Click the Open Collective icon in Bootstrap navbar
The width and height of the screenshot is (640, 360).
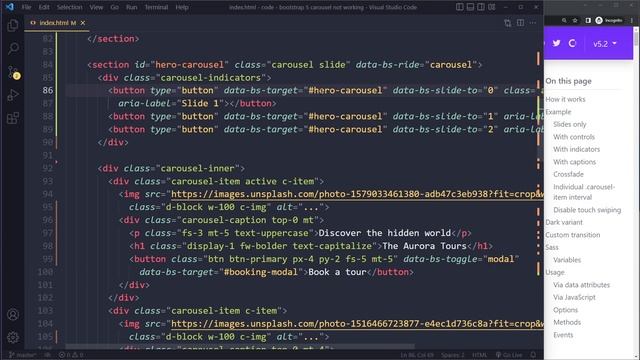pyautogui.click(x=572, y=43)
